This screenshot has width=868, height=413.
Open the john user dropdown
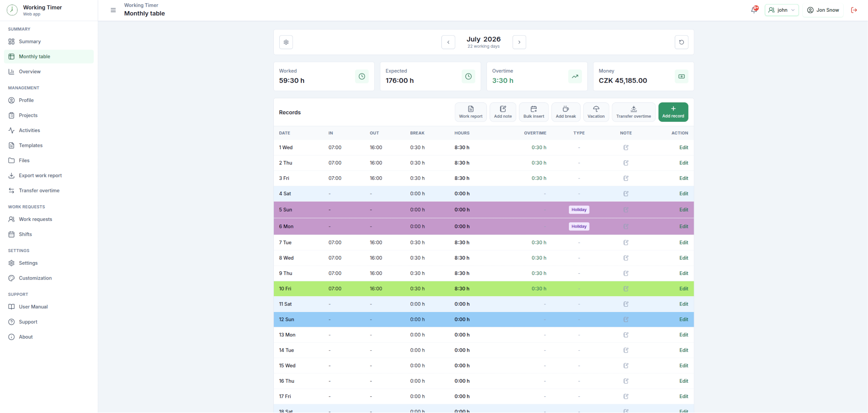pos(782,10)
